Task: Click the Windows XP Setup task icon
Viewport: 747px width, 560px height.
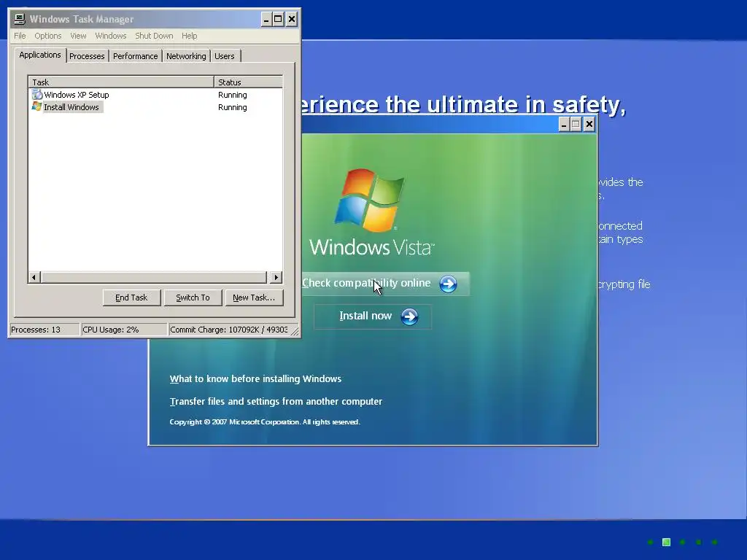Action: pyautogui.click(x=36, y=94)
